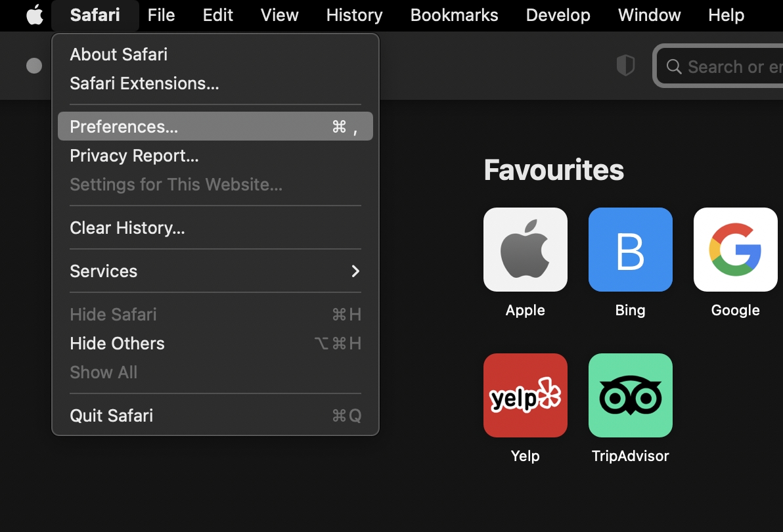Choose Quit Safari
The image size is (783, 532).
pyautogui.click(x=215, y=416)
